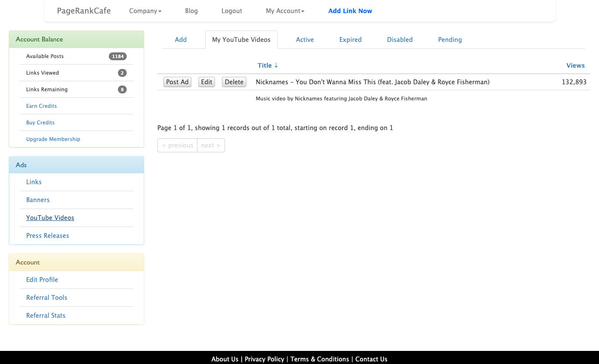Open the Company dropdown menu

coord(145,11)
